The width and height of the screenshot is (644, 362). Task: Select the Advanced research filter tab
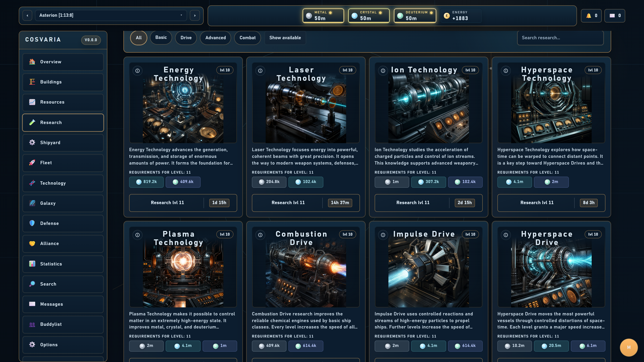[216, 38]
